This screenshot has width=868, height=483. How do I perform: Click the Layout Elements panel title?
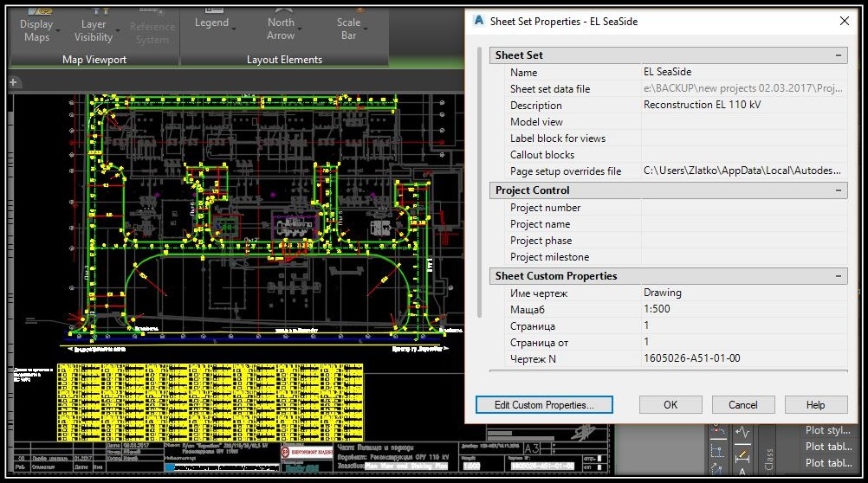click(284, 60)
